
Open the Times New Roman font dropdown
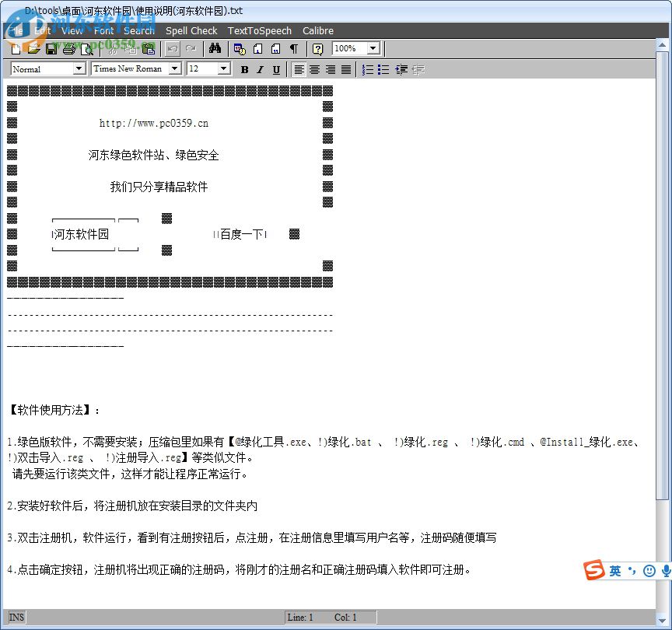pos(174,68)
